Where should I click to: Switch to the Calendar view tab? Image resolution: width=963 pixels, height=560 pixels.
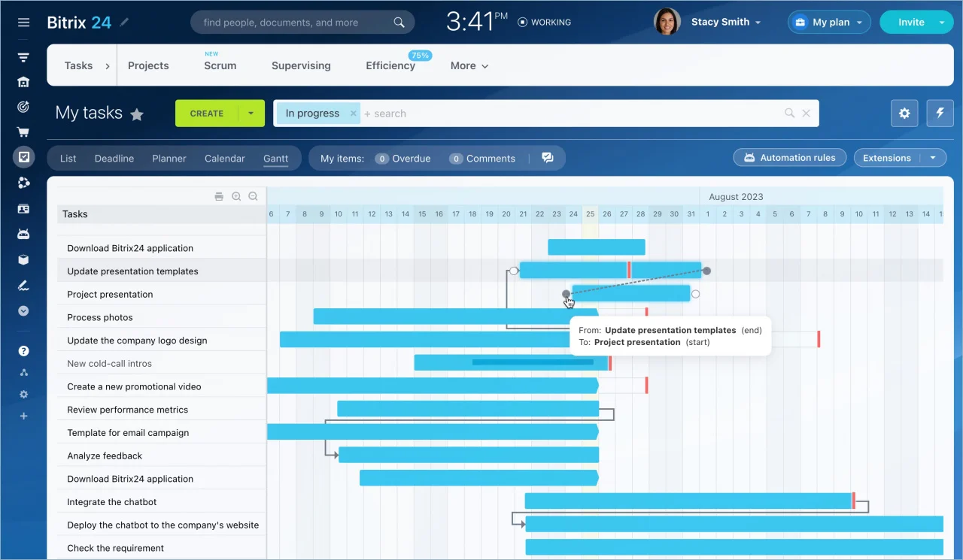[x=224, y=159]
